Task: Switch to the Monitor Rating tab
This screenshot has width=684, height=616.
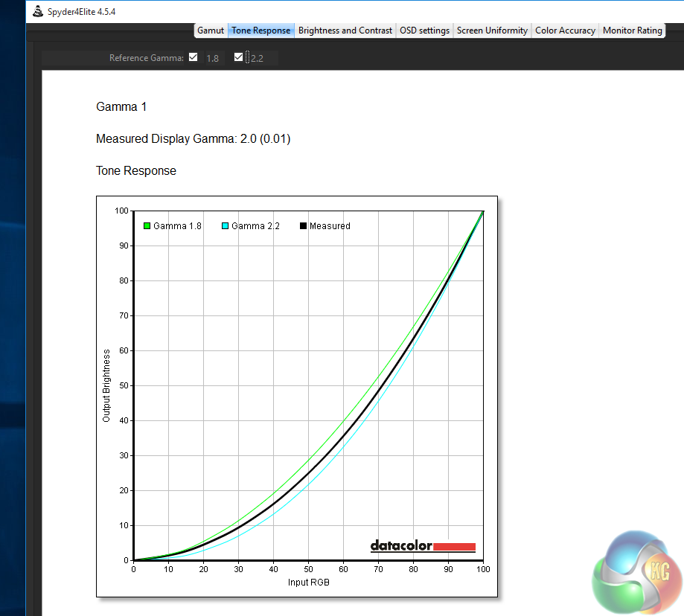Action: click(632, 31)
